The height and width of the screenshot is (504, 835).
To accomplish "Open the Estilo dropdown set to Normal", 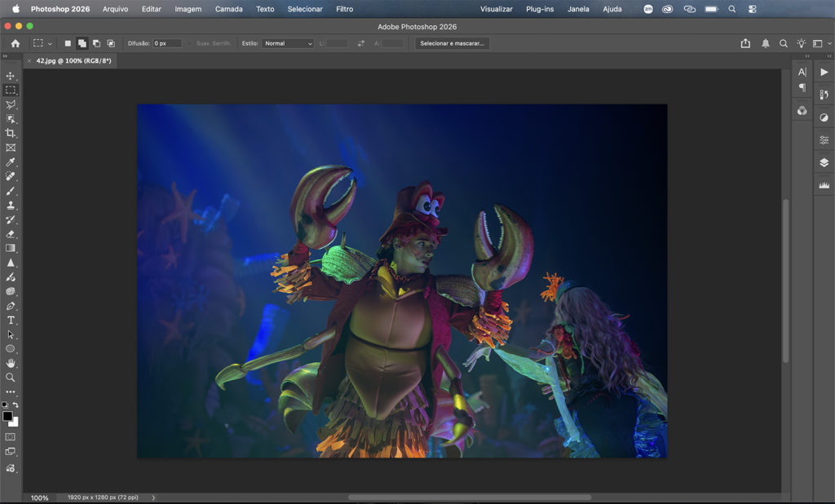I will tap(287, 43).
